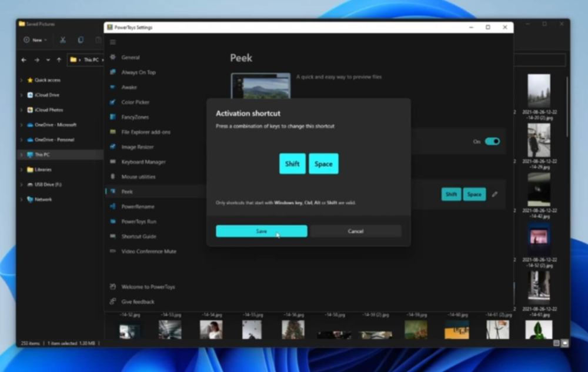Expand iCloud Drive tree node
The image size is (588, 372).
pos(21,95)
